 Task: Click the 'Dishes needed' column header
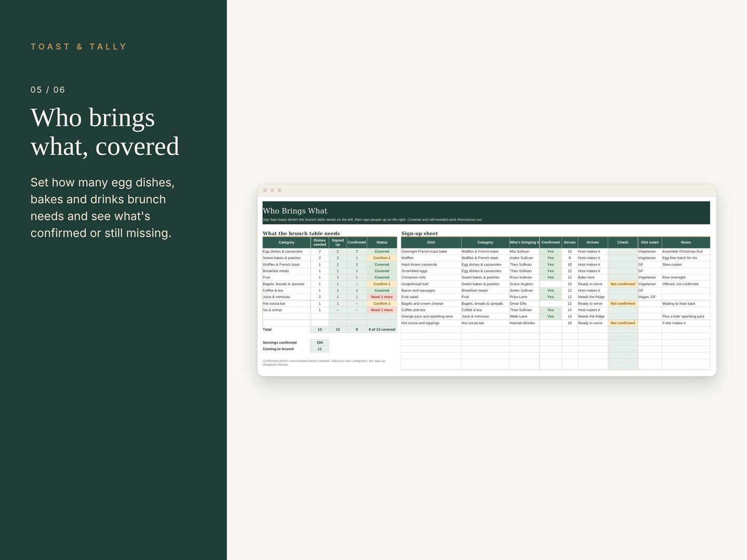(320, 243)
